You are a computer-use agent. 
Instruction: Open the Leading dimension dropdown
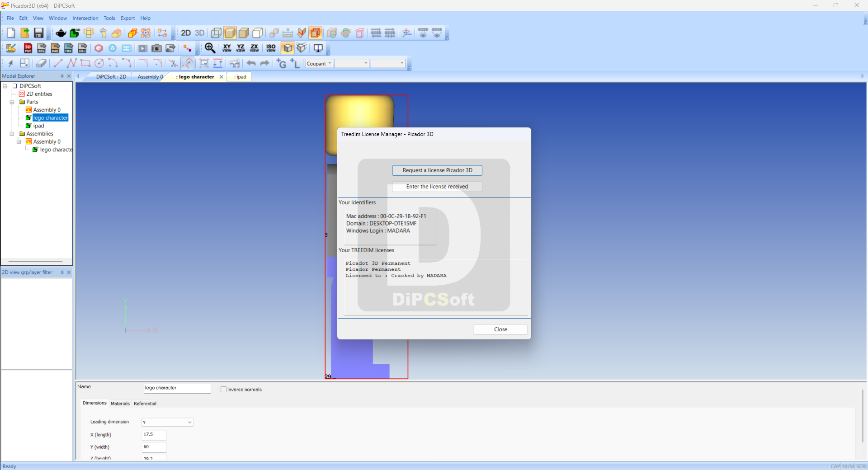tap(167, 422)
